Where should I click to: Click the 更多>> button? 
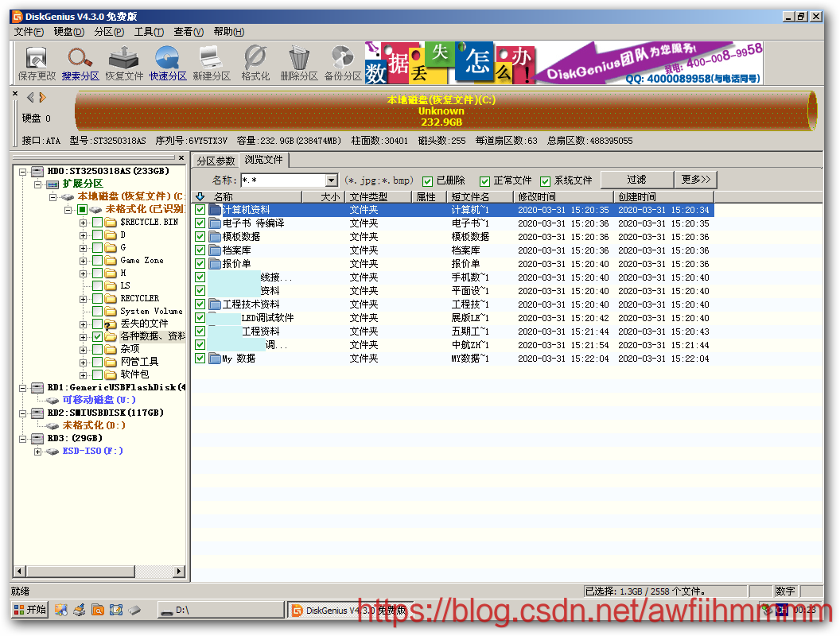695,180
